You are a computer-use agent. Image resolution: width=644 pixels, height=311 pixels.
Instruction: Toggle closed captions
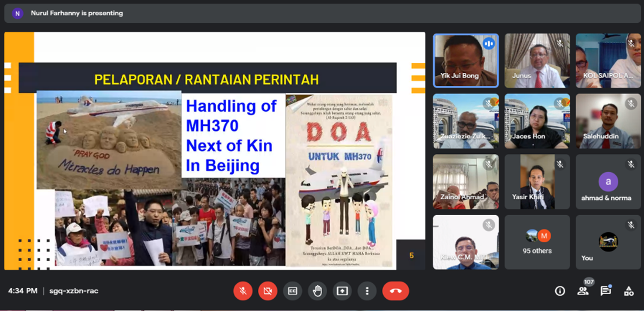[x=293, y=291]
